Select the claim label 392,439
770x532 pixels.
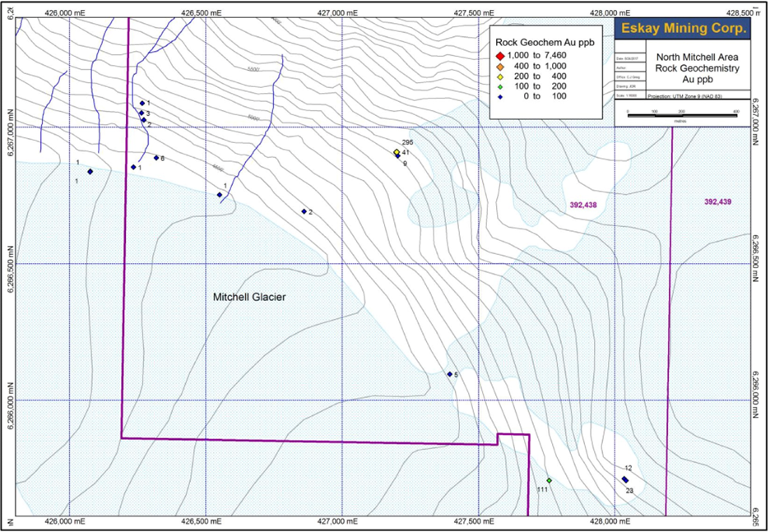[718, 201]
